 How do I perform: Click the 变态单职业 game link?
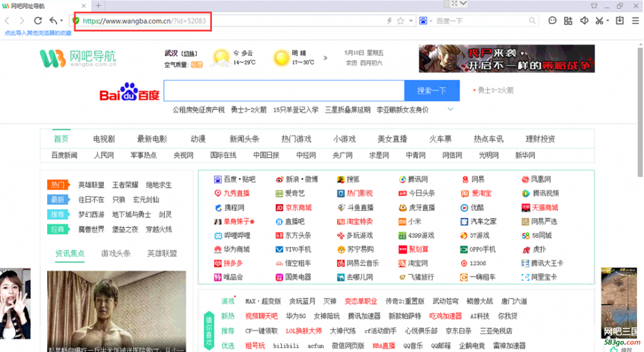coord(361,302)
